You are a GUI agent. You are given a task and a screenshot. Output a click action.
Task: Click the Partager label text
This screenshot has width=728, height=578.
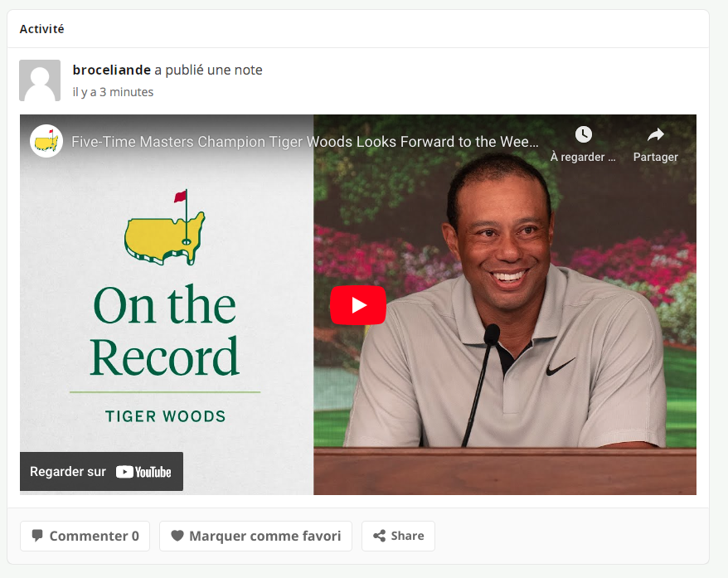[656, 157]
